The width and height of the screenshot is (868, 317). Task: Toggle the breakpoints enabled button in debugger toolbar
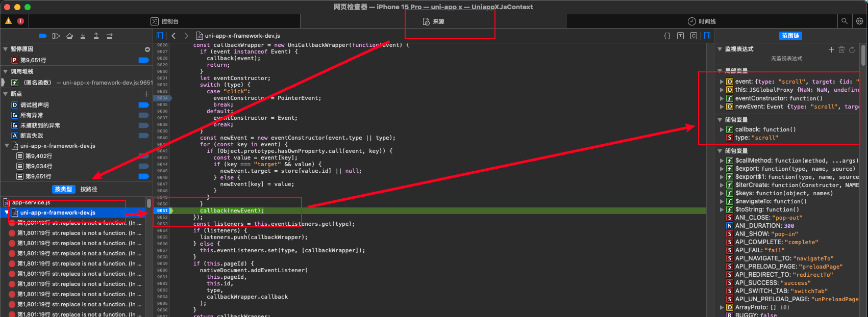click(43, 36)
